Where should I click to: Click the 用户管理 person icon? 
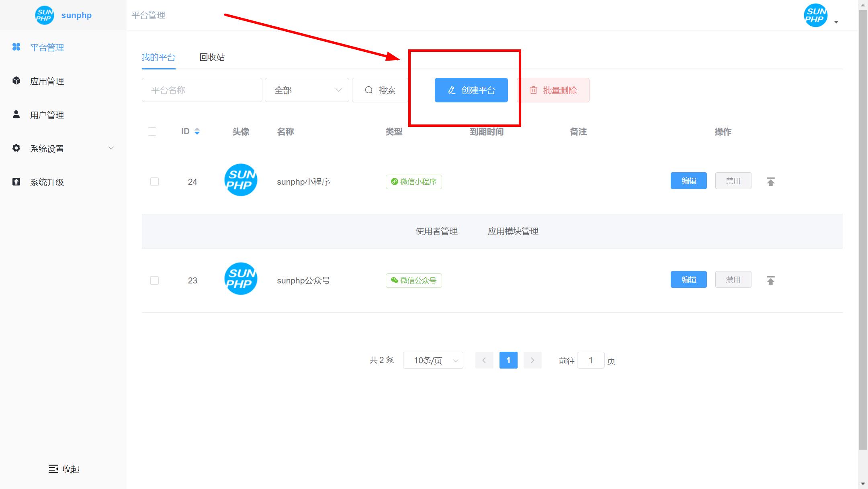(x=16, y=114)
